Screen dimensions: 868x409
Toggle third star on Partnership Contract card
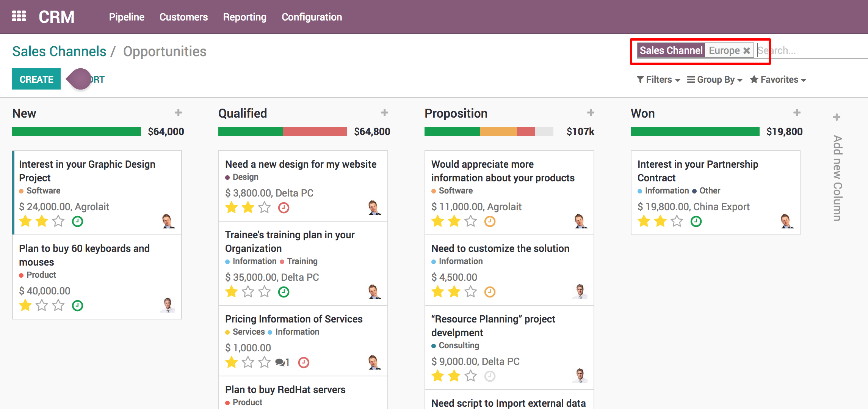[x=677, y=221]
